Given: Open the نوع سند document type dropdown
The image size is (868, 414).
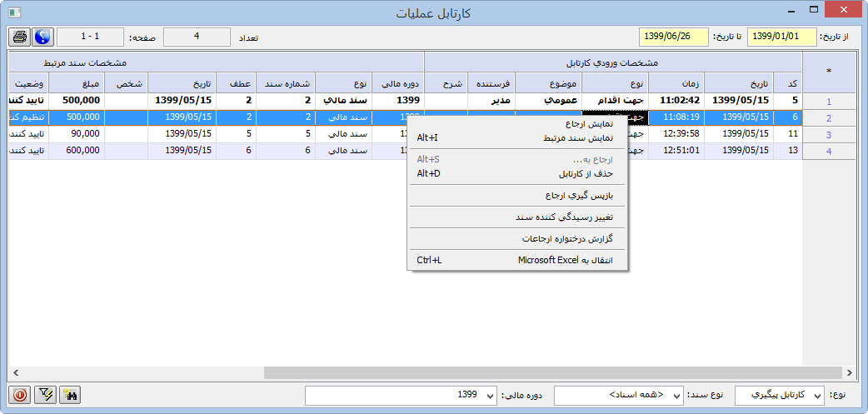Looking at the screenshot, I should (676, 395).
